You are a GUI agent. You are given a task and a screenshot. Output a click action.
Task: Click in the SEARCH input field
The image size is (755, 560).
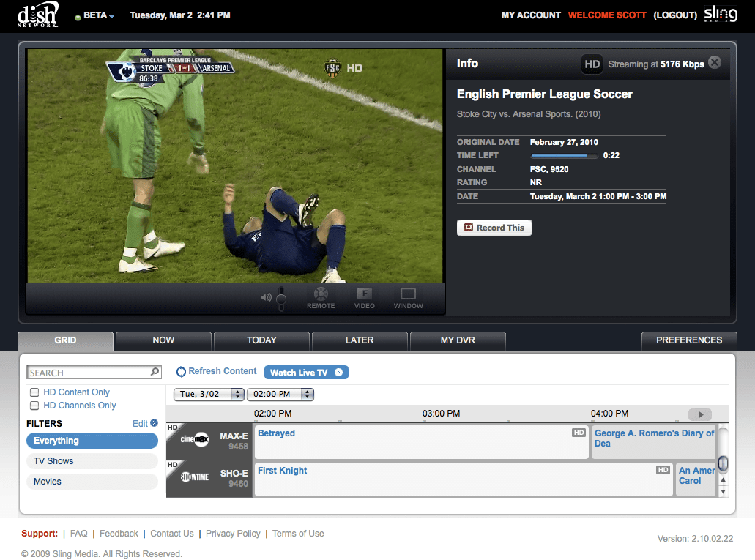point(89,372)
